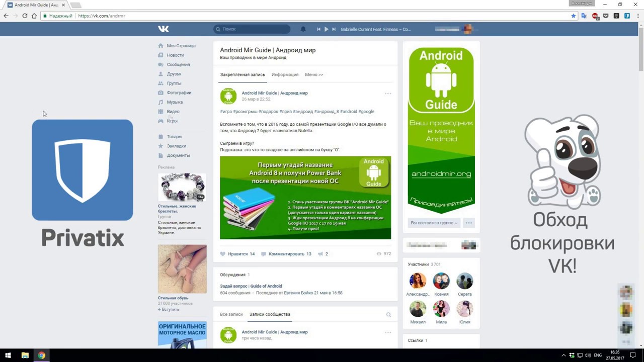Switch to the 'Все записи' tab
Viewport: 644px width, 362px height.
point(231,314)
